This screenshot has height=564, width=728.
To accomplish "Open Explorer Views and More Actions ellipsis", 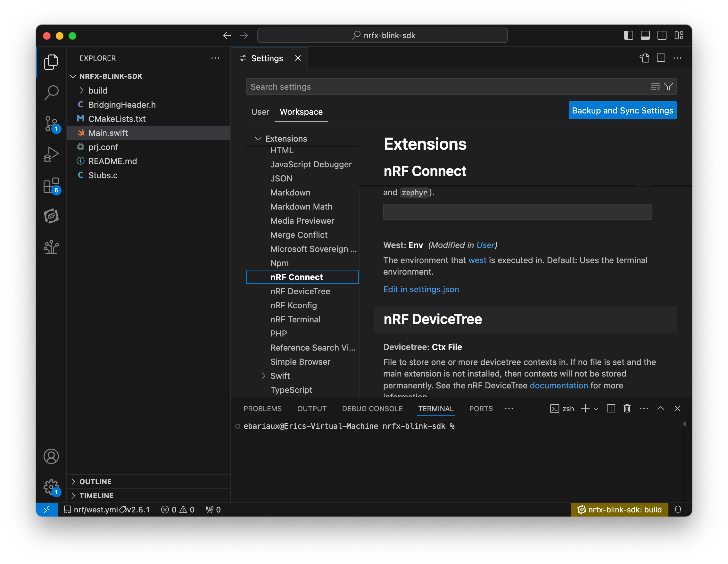I will click(x=215, y=58).
